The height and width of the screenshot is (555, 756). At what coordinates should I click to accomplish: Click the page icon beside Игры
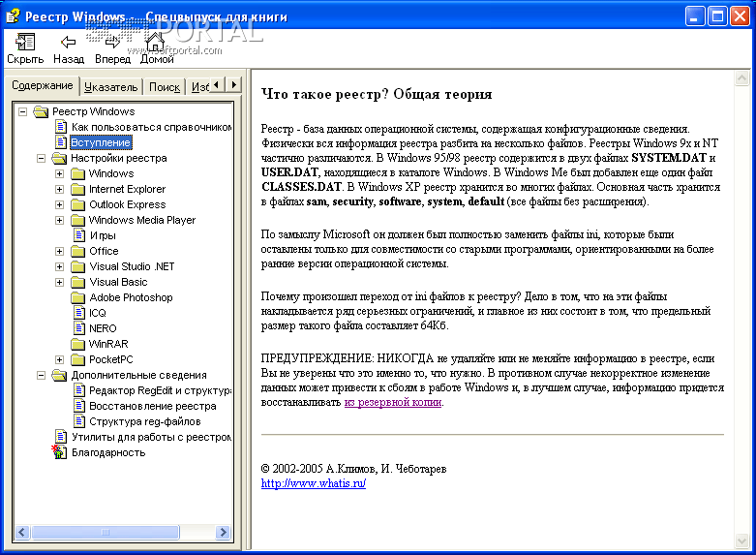pos(79,235)
